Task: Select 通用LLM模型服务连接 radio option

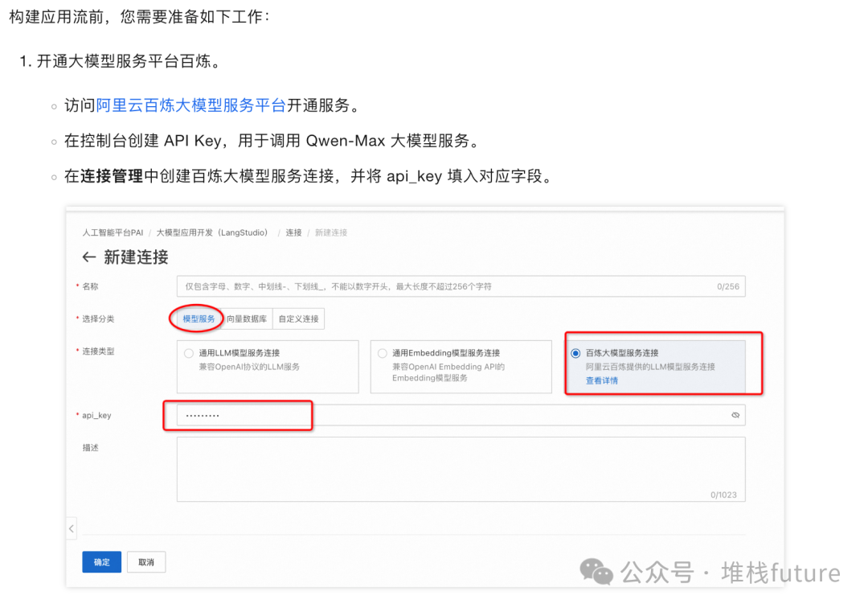Action: coord(189,353)
